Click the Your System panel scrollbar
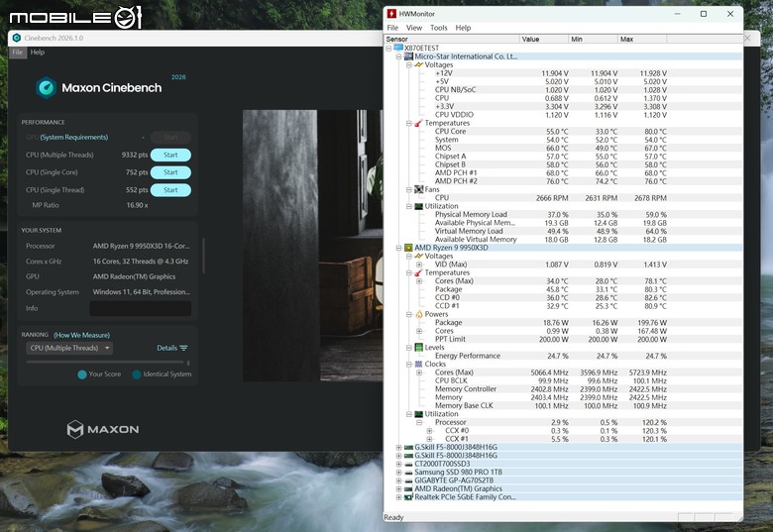 tap(203, 256)
